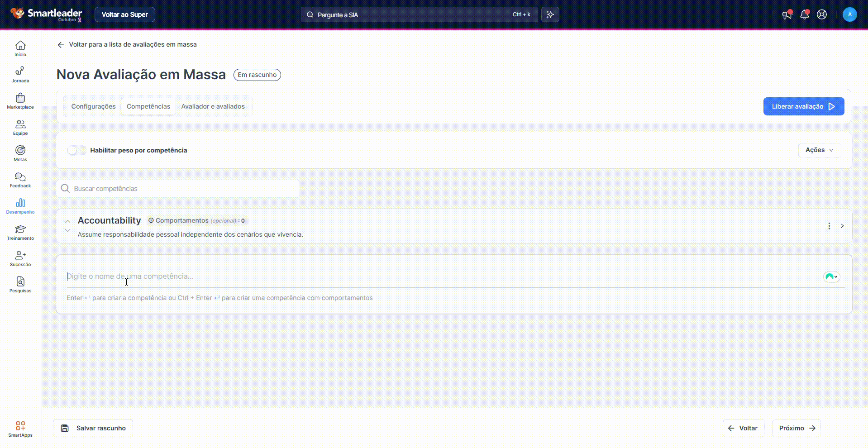Viewport: 868px width, 448px height.
Task: Switch to Avaliador e avaliados tab
Action: click(x=213, y=106)
